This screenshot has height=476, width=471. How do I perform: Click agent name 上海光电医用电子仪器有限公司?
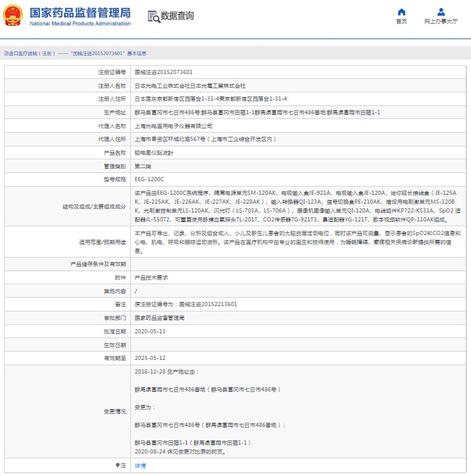pos(174,126)
